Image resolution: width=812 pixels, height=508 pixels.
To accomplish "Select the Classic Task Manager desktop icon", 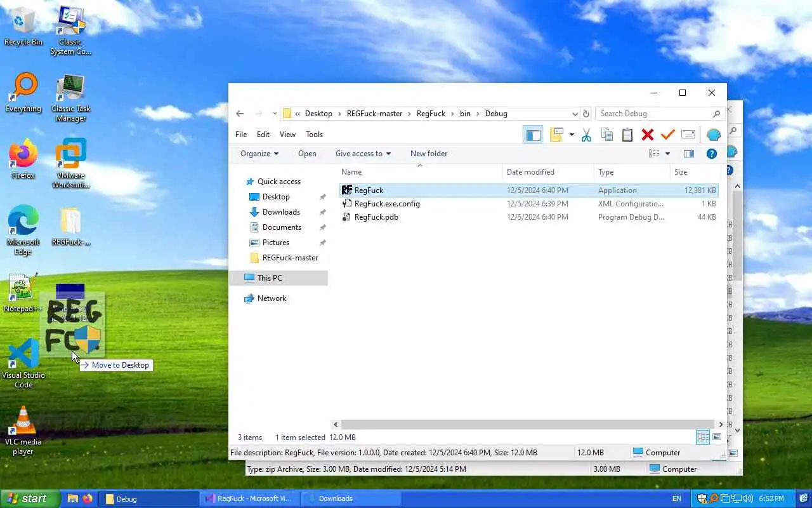I will (x=71, y=98).
